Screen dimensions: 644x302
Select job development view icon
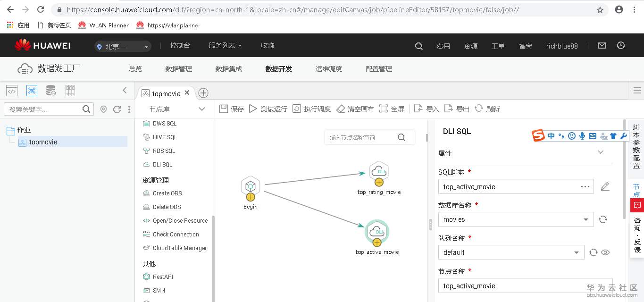[32, 91]
